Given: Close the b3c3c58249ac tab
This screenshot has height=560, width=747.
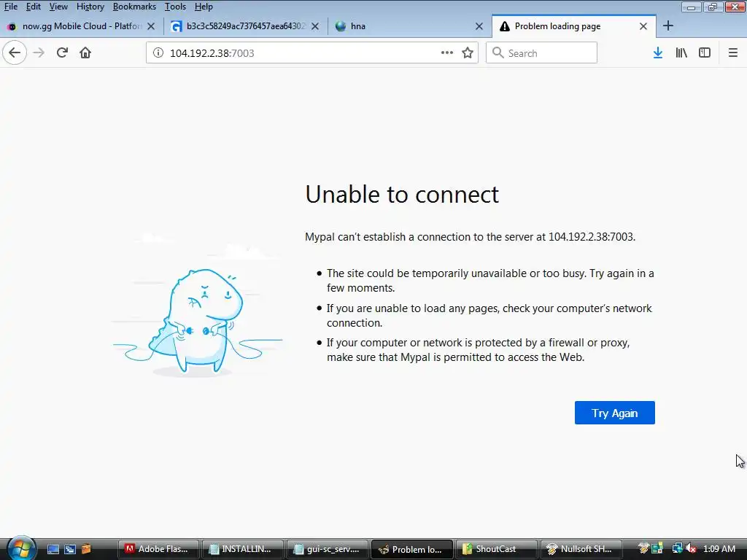Looking at the screenshot, I should pyautogui.click(x=315, y=27).
